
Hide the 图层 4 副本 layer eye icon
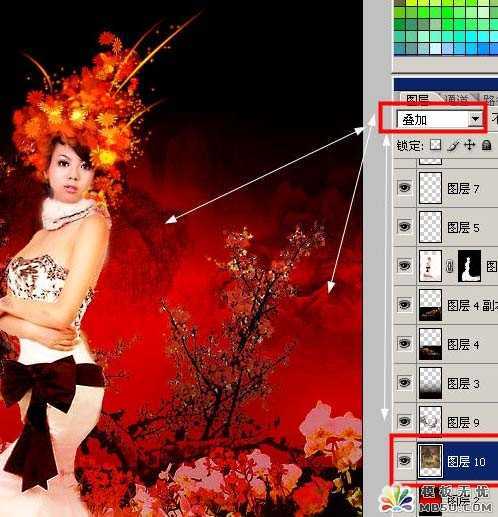coord(405,305)
